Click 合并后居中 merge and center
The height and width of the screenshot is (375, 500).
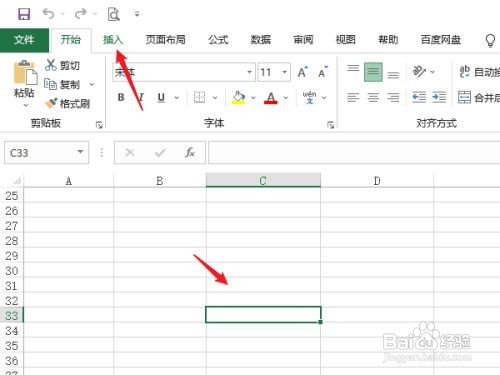(479, 98)
